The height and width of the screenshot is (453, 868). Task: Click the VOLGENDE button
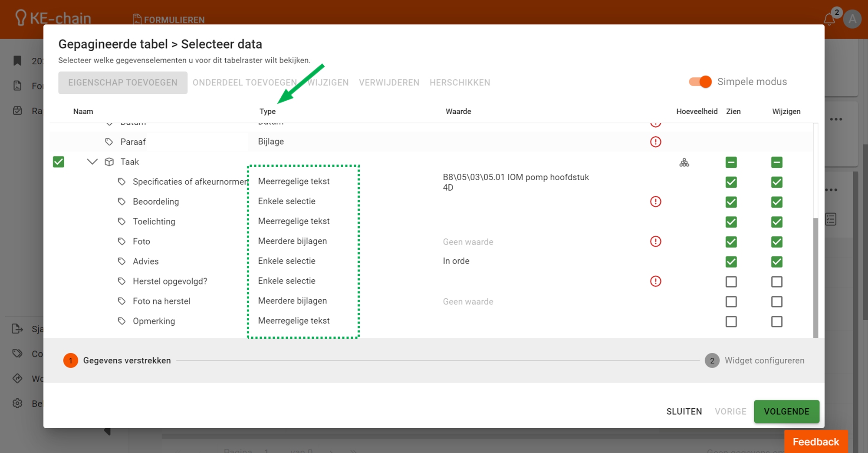click(786, 411)
